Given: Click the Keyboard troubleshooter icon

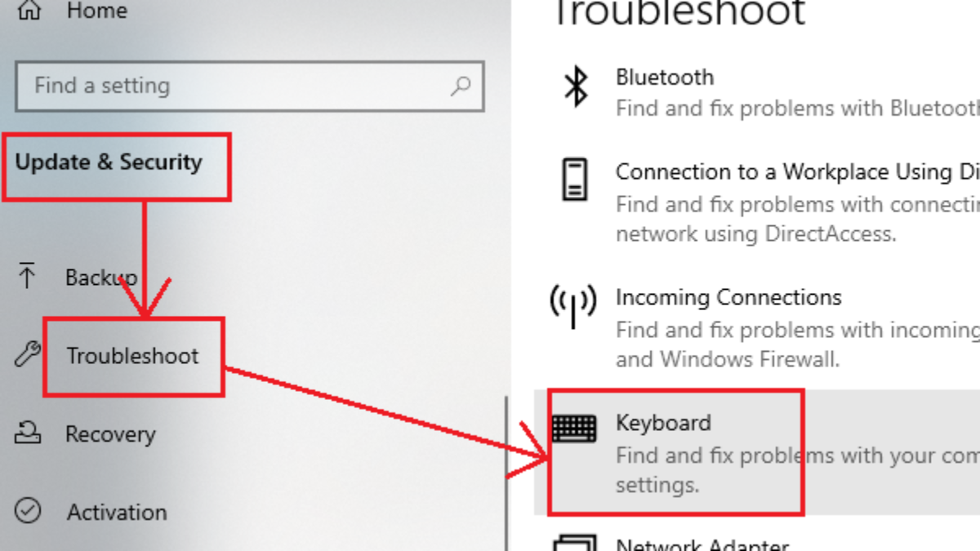Looking at the screenshot, I should point(574,428).
